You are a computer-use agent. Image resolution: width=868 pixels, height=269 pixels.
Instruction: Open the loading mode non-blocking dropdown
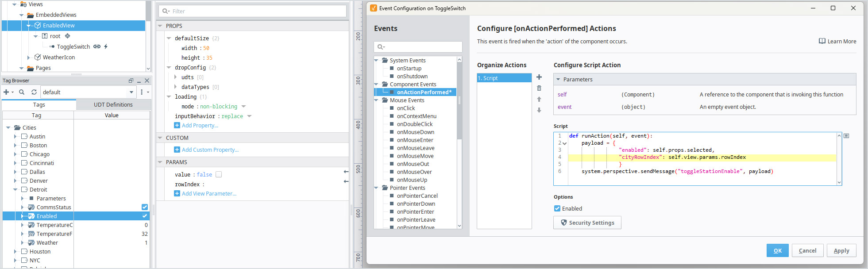243,107
